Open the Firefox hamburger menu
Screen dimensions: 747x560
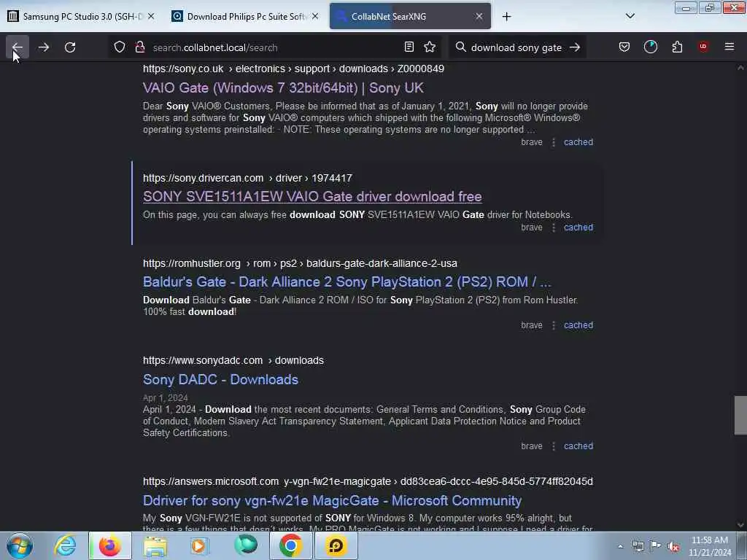coord(729,47)
